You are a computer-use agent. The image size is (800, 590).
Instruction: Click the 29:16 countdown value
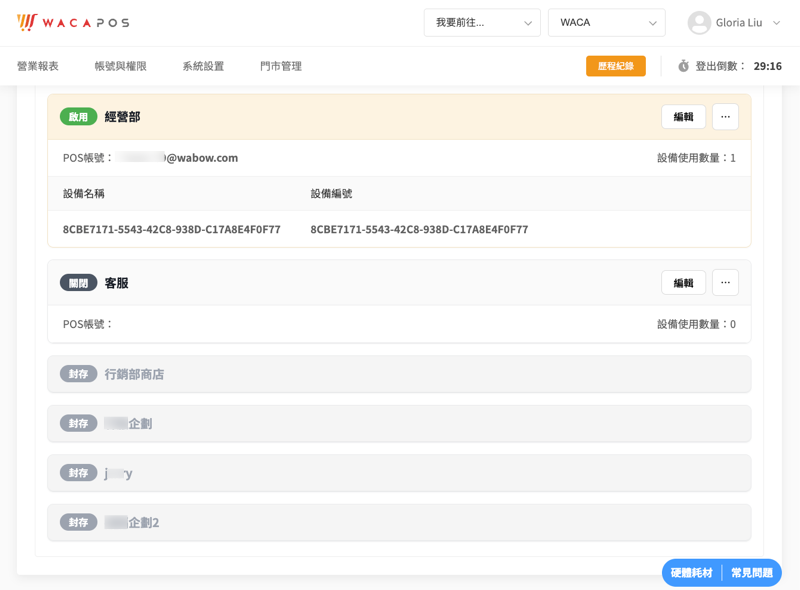click(x=767, y=66)
